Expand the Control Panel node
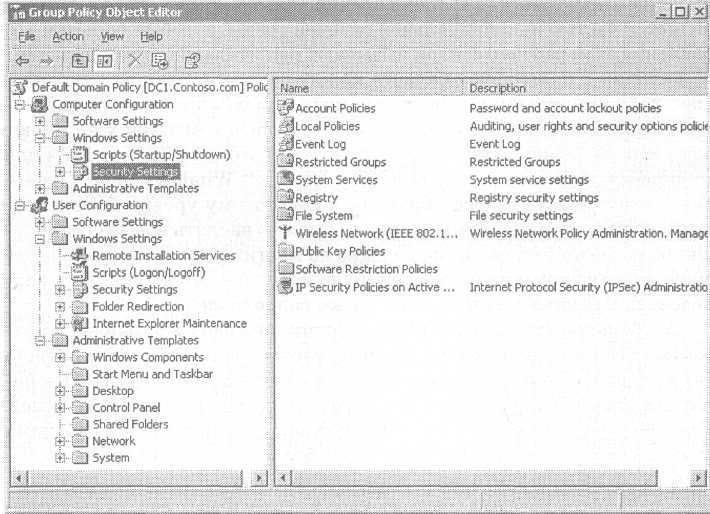 pos(60,408)
